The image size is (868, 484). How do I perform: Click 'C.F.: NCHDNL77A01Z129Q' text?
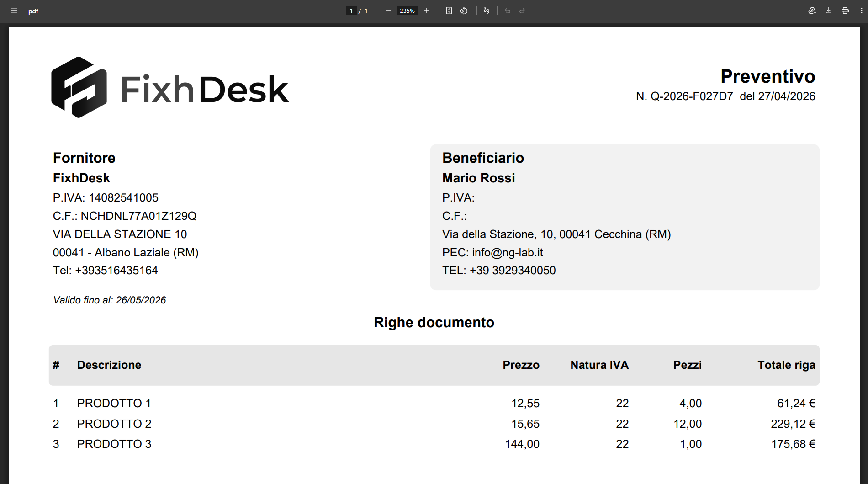pyautogui.click(x=125, y=216)
